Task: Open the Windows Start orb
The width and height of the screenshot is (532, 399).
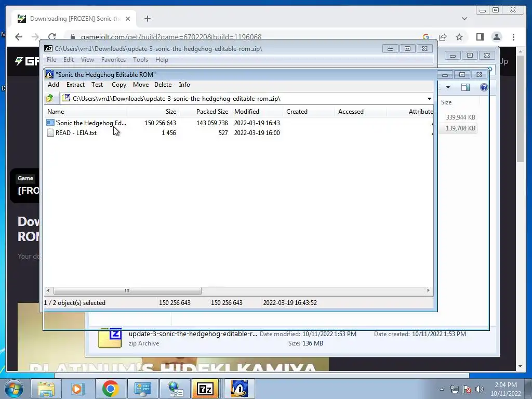Action: [x=14, y=389]
